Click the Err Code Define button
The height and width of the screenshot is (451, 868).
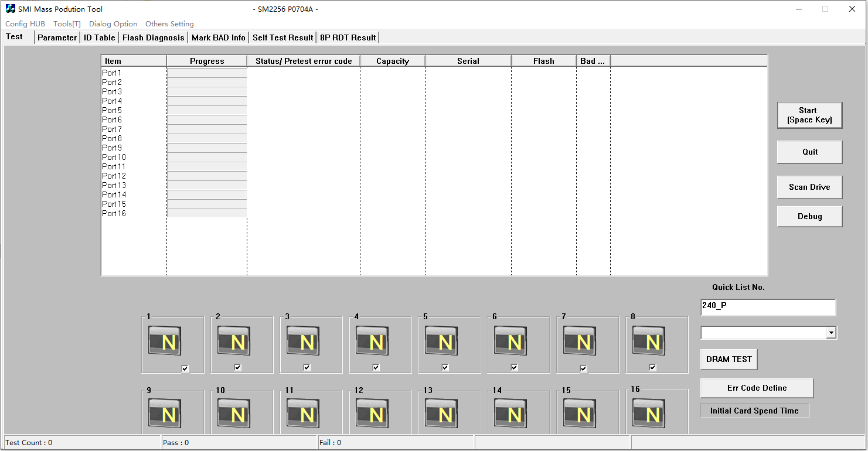(x=757, y=388)
